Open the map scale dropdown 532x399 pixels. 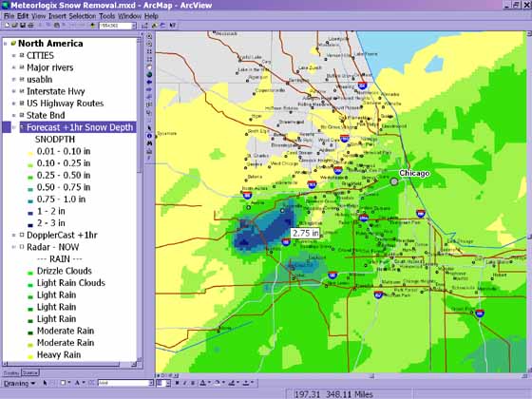click(134, 26)
